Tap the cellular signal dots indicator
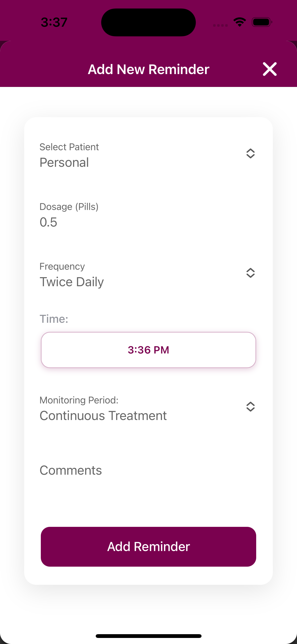This screenshot has height=644, width=297. tap(220, 25)
